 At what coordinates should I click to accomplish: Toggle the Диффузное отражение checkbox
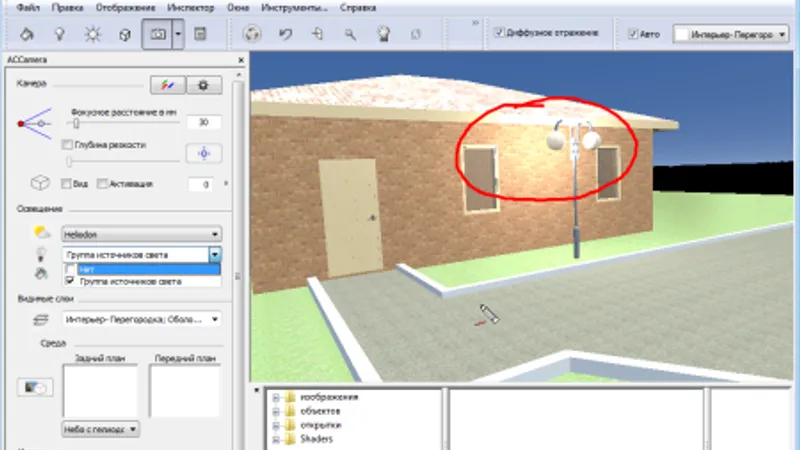click(x=499, y=33)
